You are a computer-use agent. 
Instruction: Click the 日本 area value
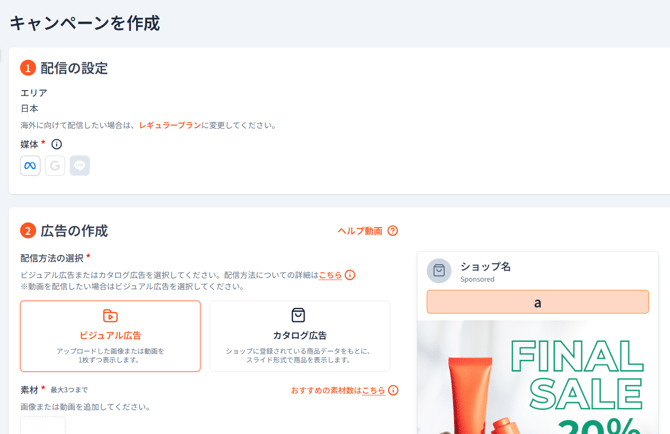tap(29, 109)
